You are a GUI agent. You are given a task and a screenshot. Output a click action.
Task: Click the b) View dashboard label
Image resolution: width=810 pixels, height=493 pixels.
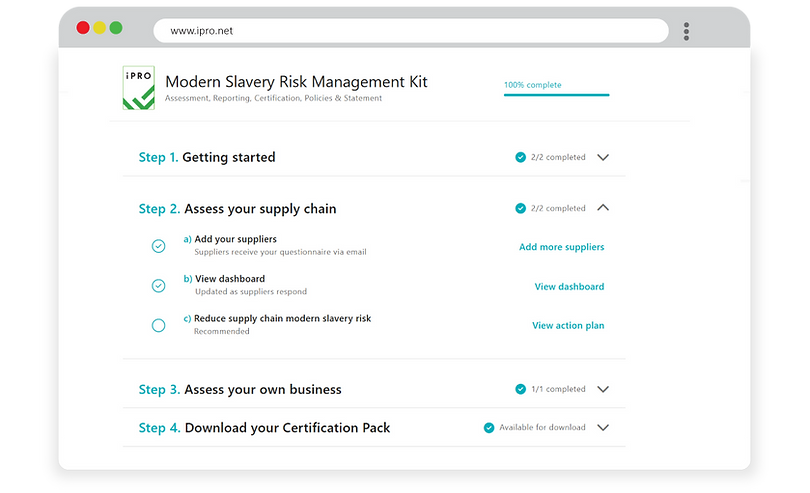click(x=224, y=279)
